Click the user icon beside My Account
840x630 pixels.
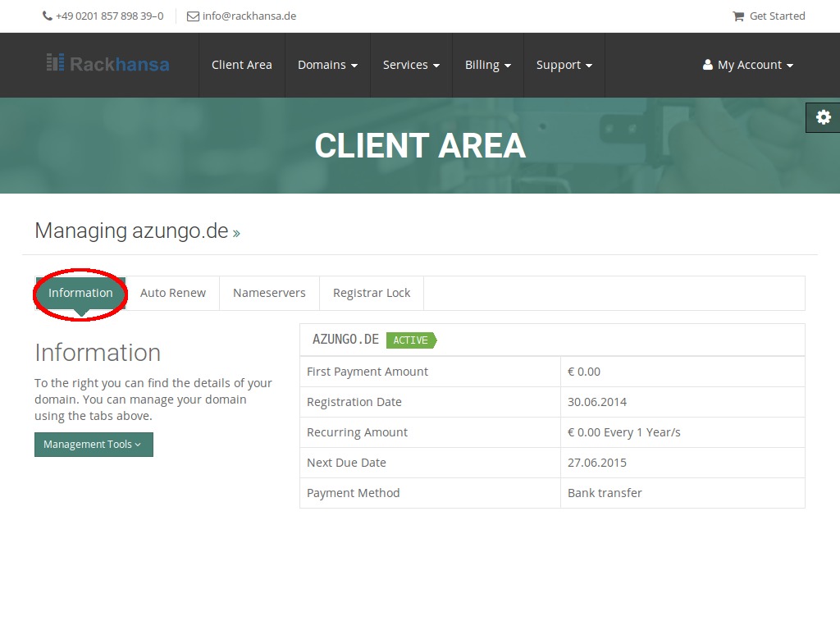pyautogui.click(x=708, y=65)
